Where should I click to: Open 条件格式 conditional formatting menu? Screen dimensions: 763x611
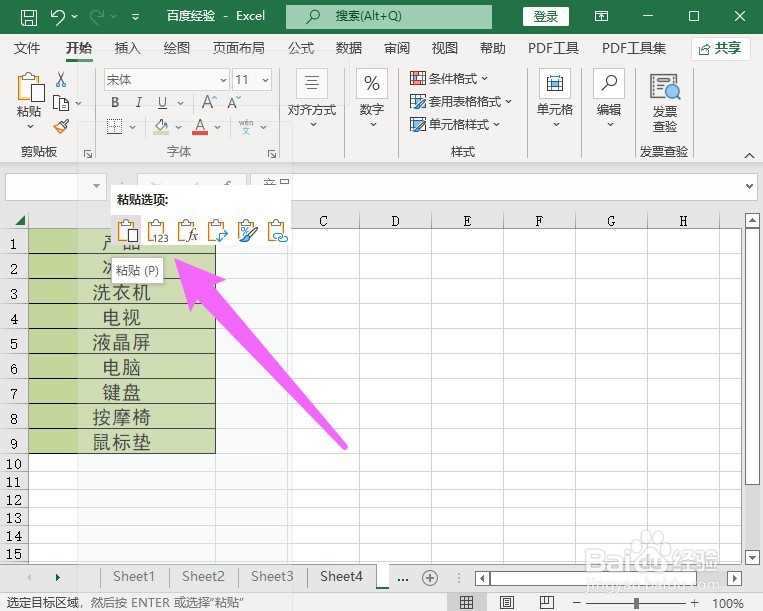pyautogui.click(x=449, y=78)
